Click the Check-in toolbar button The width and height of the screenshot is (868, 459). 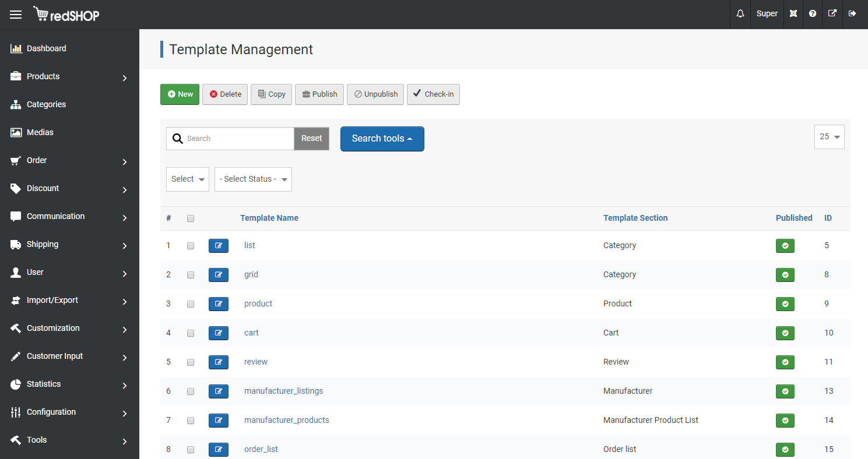pos(433,94)
